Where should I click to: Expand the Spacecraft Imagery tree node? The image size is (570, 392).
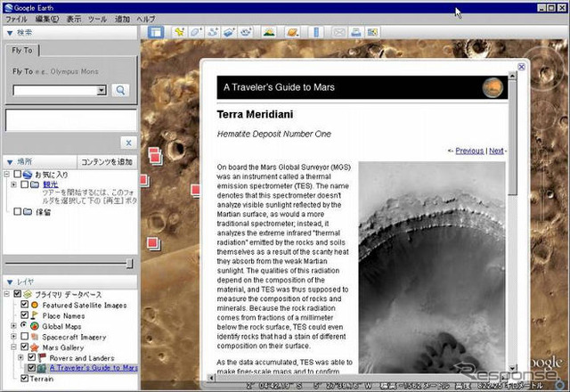click(13, 337)
